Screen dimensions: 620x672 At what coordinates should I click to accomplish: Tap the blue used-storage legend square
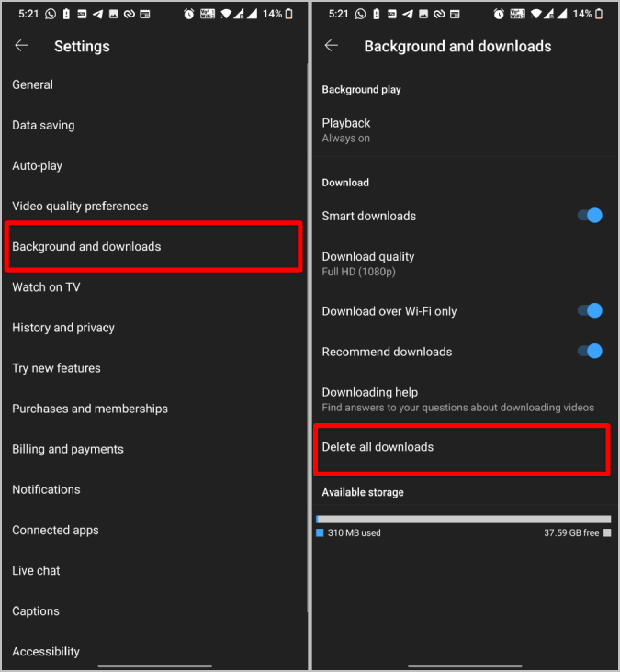click(320, 532)
